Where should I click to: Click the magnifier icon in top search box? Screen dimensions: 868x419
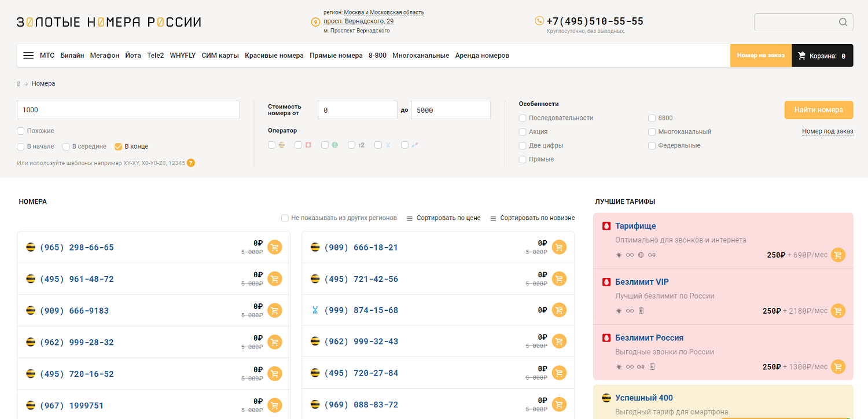click(x=843, y=23)
